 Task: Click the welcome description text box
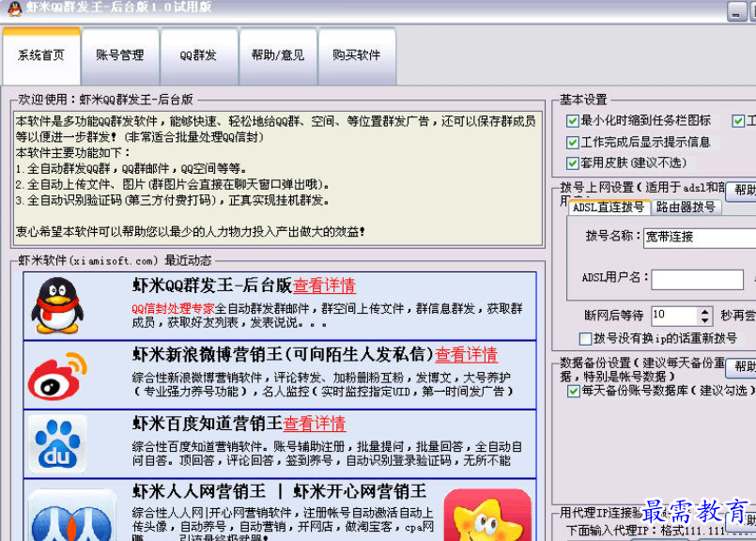point(278,179)
